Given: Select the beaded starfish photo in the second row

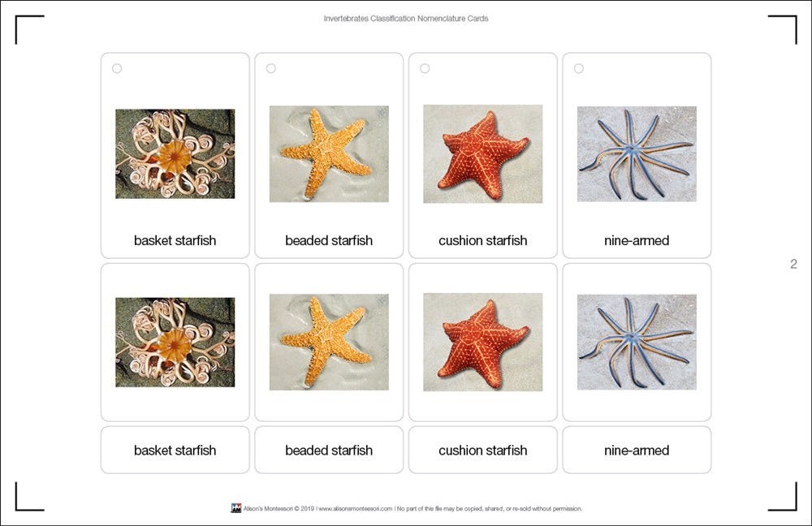Looking at the screenshot, I should [329, 343].
